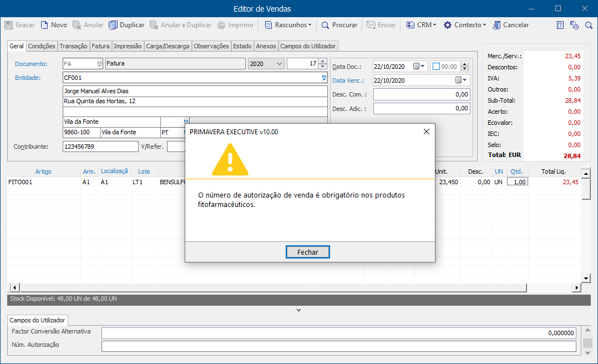Image resolution: width=598 pixels, height=364 pixels.
Task: Enable the 00:00 time checkbox
Action: tap(436, 67)
